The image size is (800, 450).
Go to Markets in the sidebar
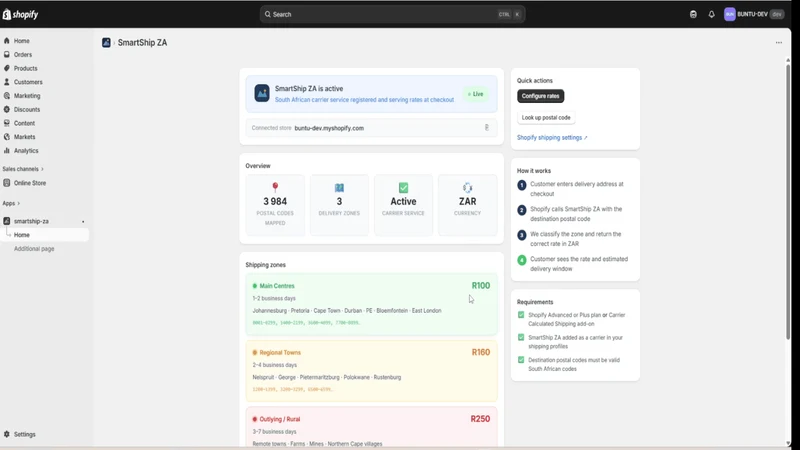24,137
